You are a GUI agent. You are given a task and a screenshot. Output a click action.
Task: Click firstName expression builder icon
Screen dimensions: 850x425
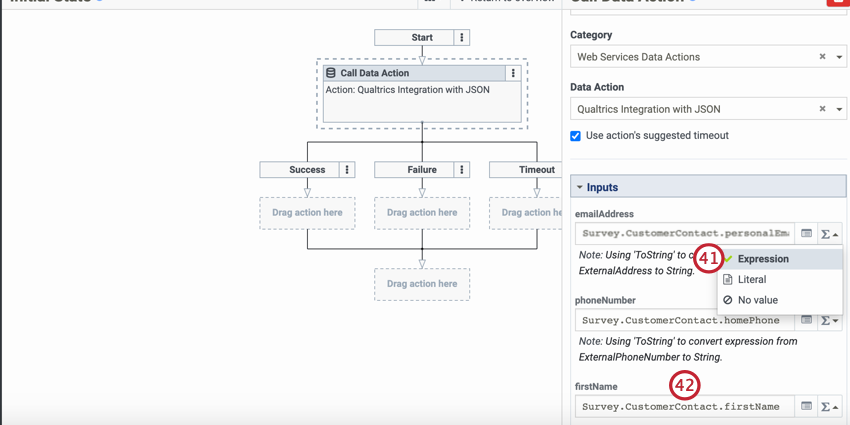click(807, 406)
